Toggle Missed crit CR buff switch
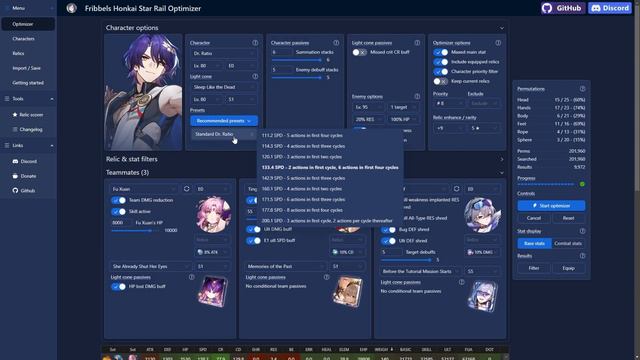Screen dimensions: 640x360 click(359, 52)
